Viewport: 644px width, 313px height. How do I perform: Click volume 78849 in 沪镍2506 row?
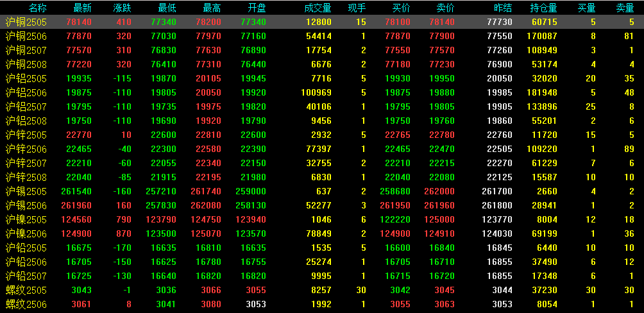click(319, 234)
